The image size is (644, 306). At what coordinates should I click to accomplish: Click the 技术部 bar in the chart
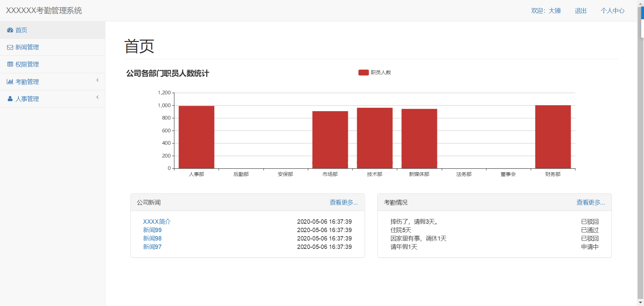pos(375,138)
